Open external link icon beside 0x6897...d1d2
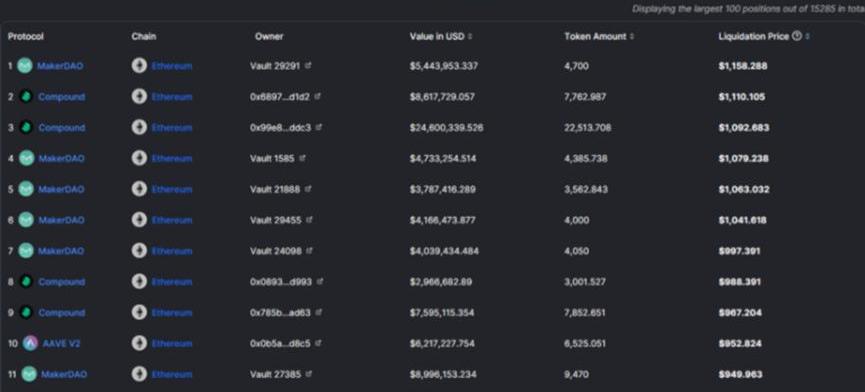Image resolution: width=865 pixels, height=392 pixels. [x=318, y=96]
